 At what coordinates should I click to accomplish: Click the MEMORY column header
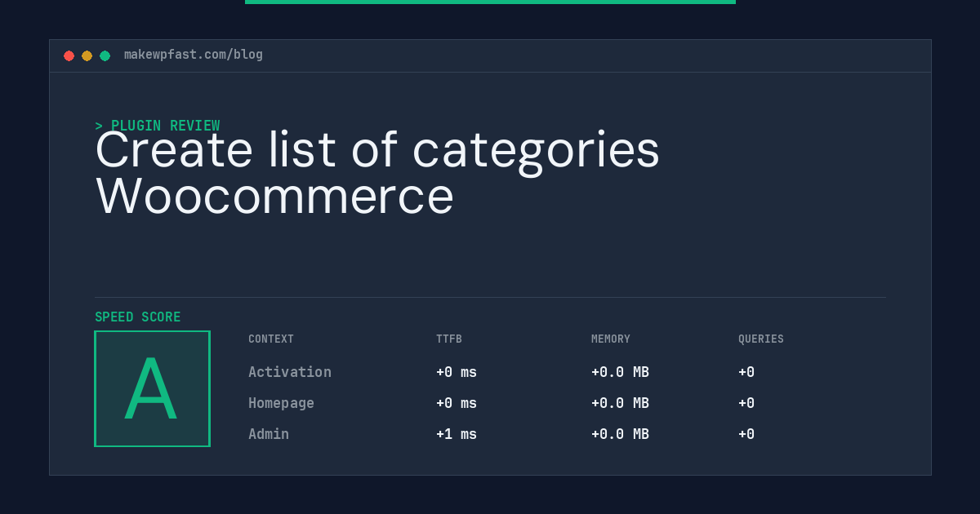pos(611,339)
